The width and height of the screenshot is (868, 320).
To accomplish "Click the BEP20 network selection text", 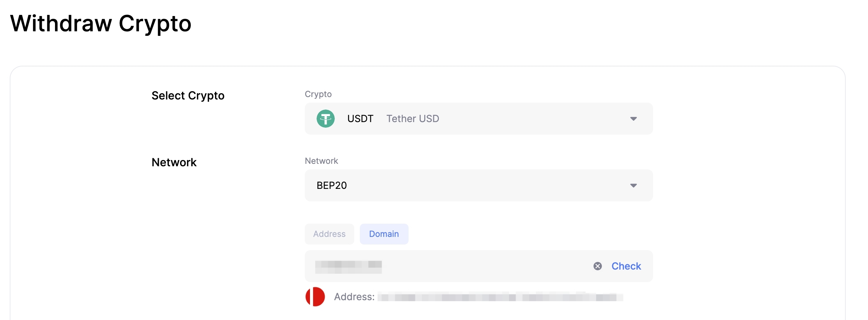I will pos(332,185).
